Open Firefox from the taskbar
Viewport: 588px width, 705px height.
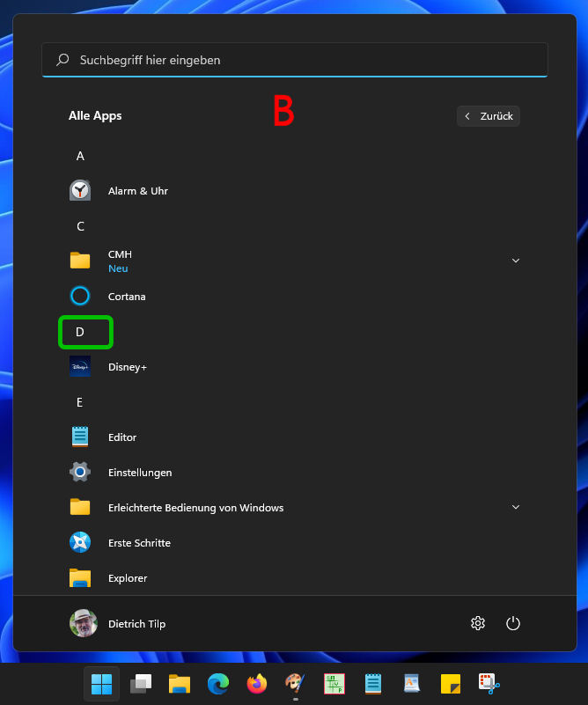click(x=257, y=684)
